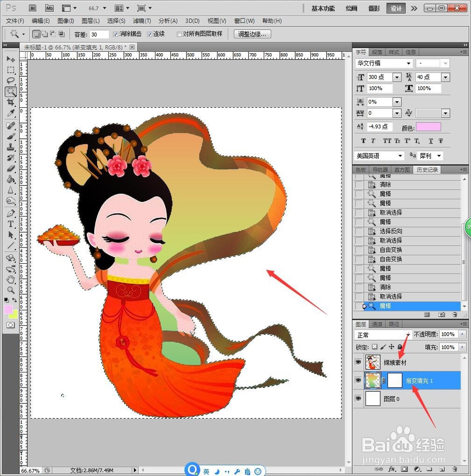Switch to 摄影 workspace

pos(374,8)
